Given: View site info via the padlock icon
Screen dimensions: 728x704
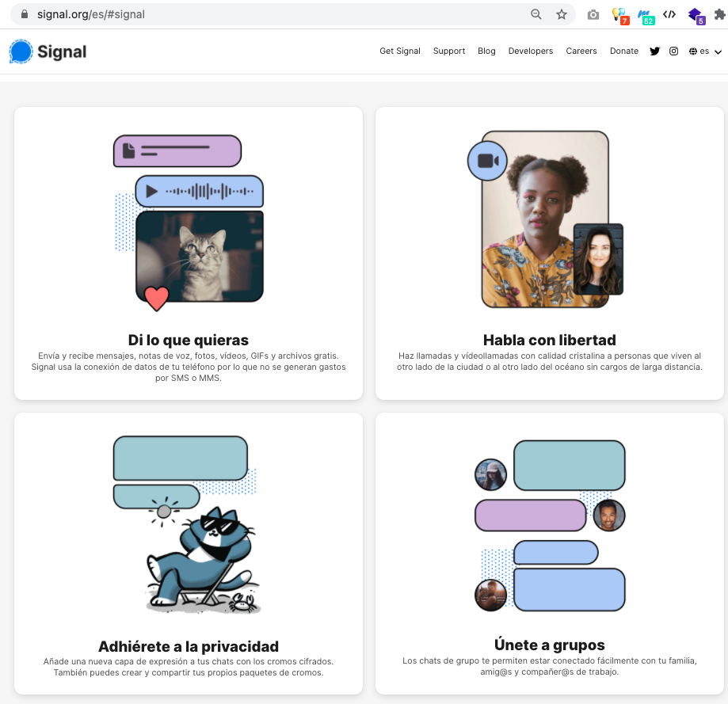Looking at the screenshot, I should (x=24, y=14).
